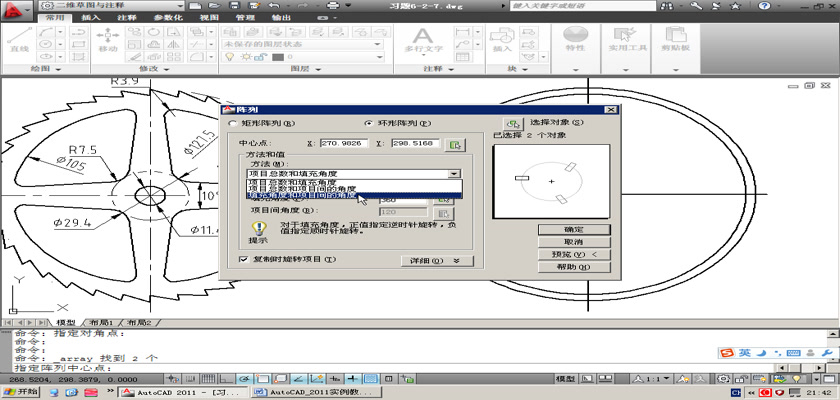840x400 pixels.
Task: Switch to the View (视图) ribbon tab
Action: coord(209,18)
